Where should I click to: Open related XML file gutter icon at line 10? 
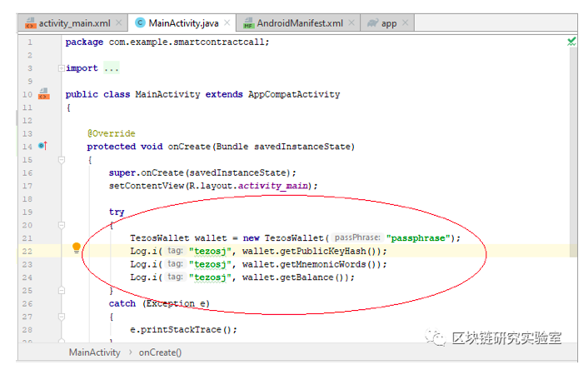(x=44, y=94)
